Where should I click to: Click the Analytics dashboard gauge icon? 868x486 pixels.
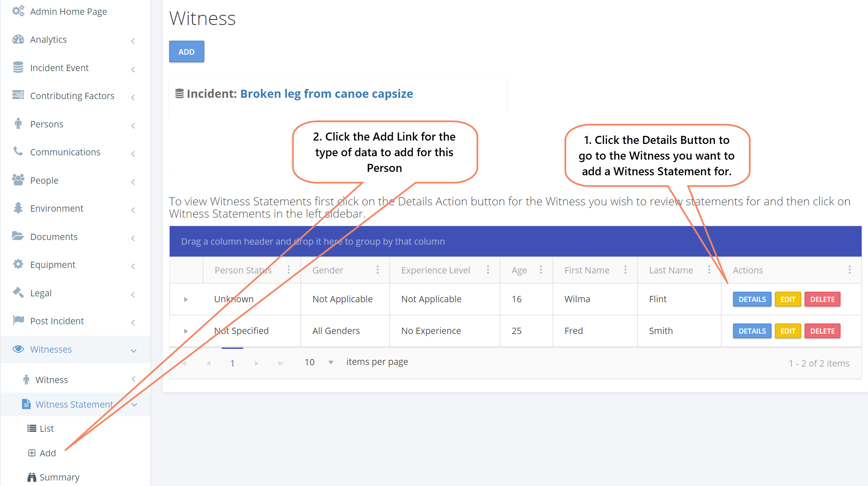[18, 39]
